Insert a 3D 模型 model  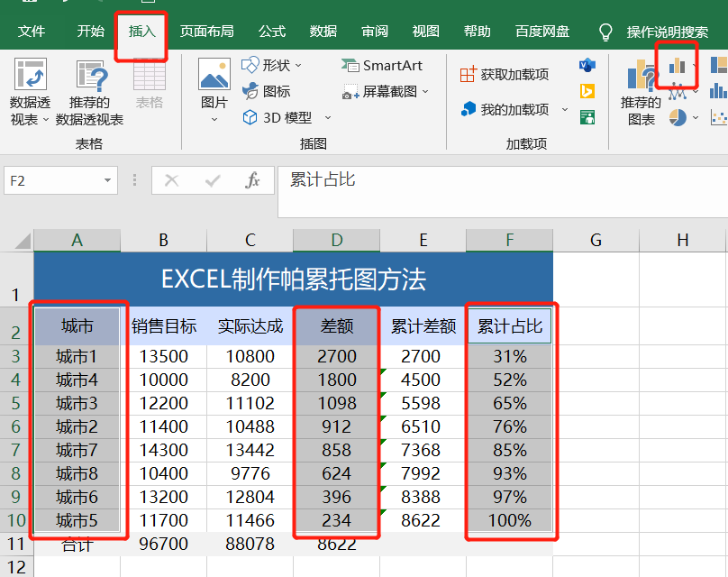point(277,117)
